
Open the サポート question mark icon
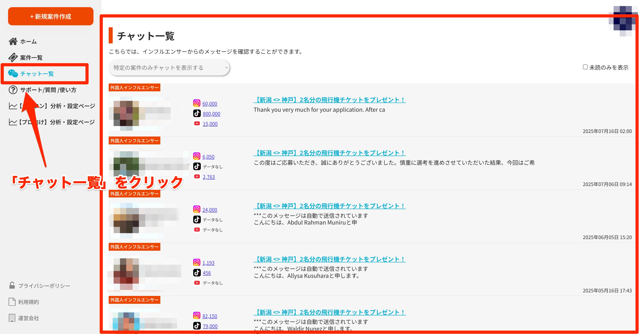click(x=13, y=90)
